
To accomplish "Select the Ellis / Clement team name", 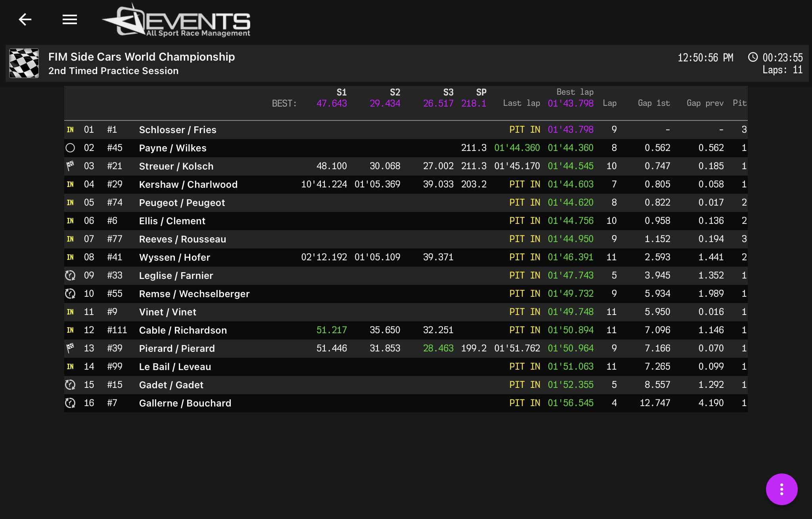I will (172, 221).
